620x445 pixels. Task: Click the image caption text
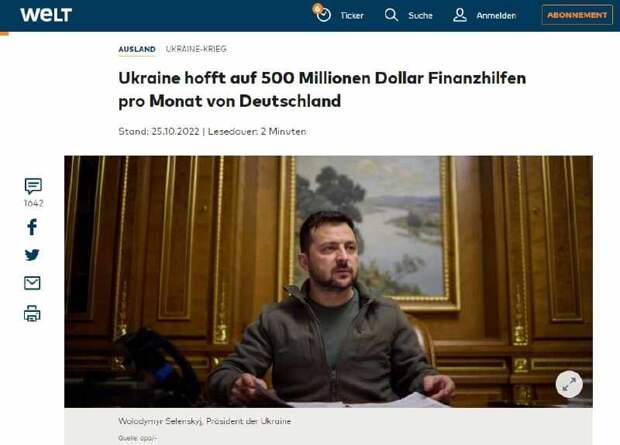click(204, 421)
